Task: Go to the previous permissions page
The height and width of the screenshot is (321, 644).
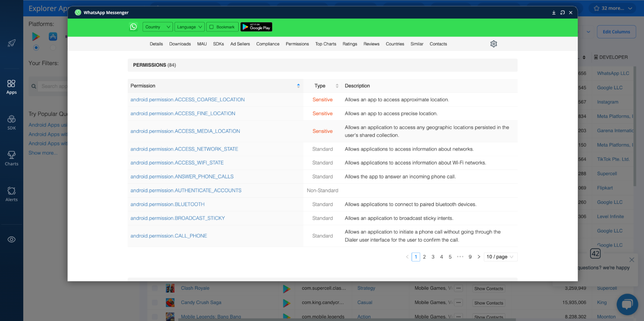Action: tap(407, 257)
